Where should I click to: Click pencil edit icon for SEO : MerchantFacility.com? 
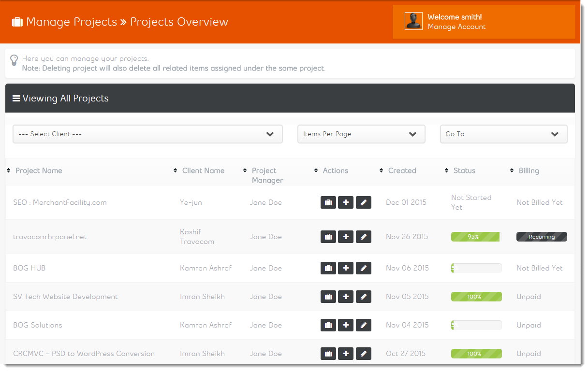[364, 202]
